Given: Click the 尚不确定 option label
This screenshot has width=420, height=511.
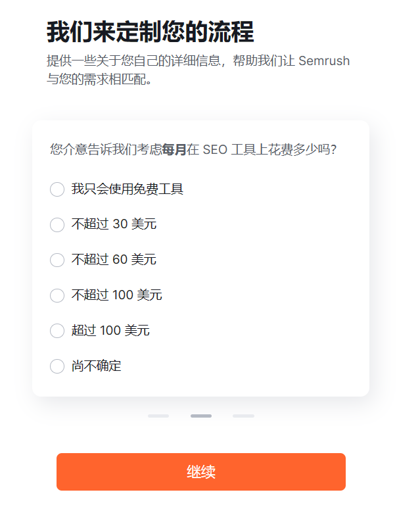Looking at the screenshot, I should pyautogui.click(x=97, y=366).
